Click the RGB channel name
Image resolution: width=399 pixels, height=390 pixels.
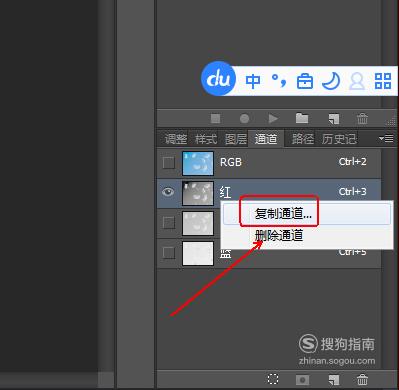point(231,162)
